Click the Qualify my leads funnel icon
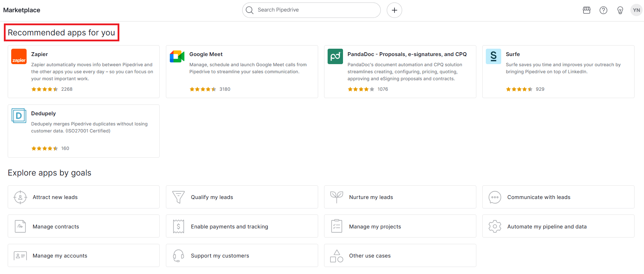The image size is (644, 274). coord(178,197)
